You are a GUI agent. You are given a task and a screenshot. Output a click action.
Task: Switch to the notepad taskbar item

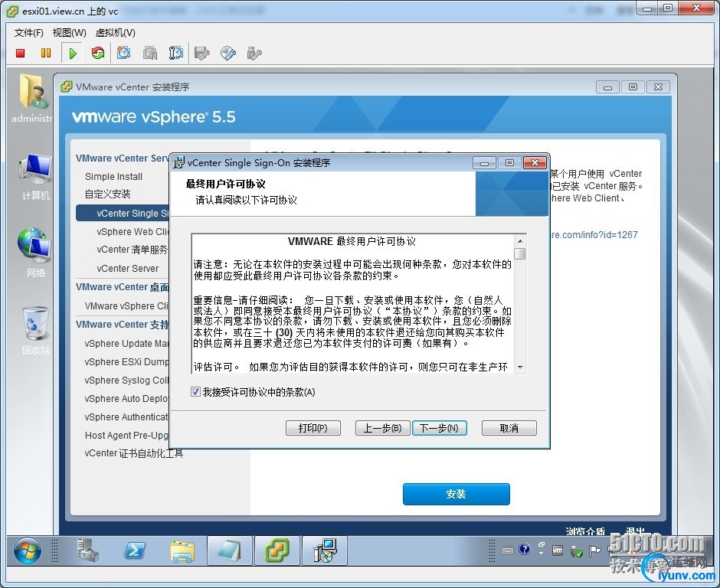(230, 550)
